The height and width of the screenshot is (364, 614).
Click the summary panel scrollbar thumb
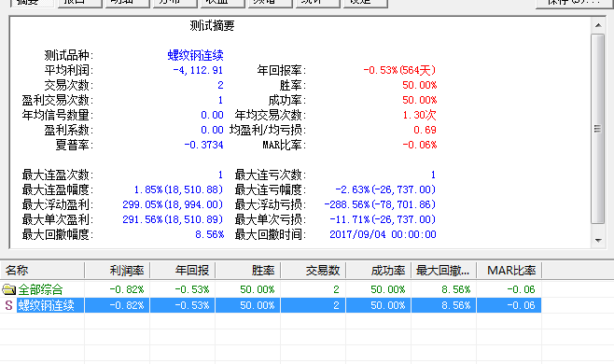[597, 129]
